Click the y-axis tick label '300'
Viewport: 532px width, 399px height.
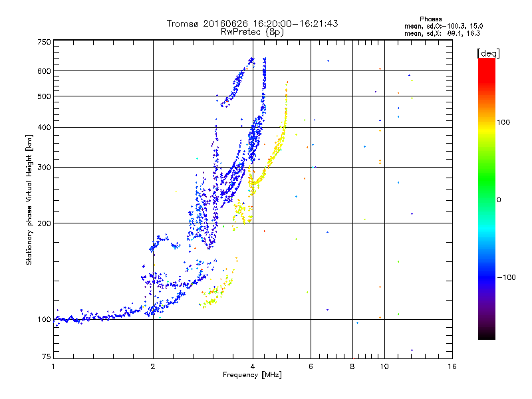pos(44,167)
